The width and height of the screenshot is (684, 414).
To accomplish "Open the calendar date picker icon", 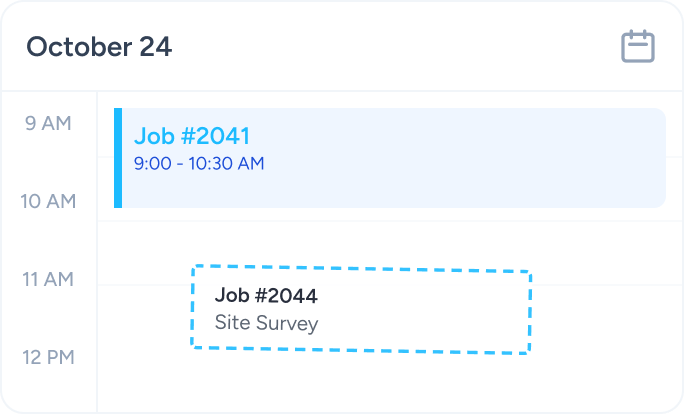I will point(638,47).
